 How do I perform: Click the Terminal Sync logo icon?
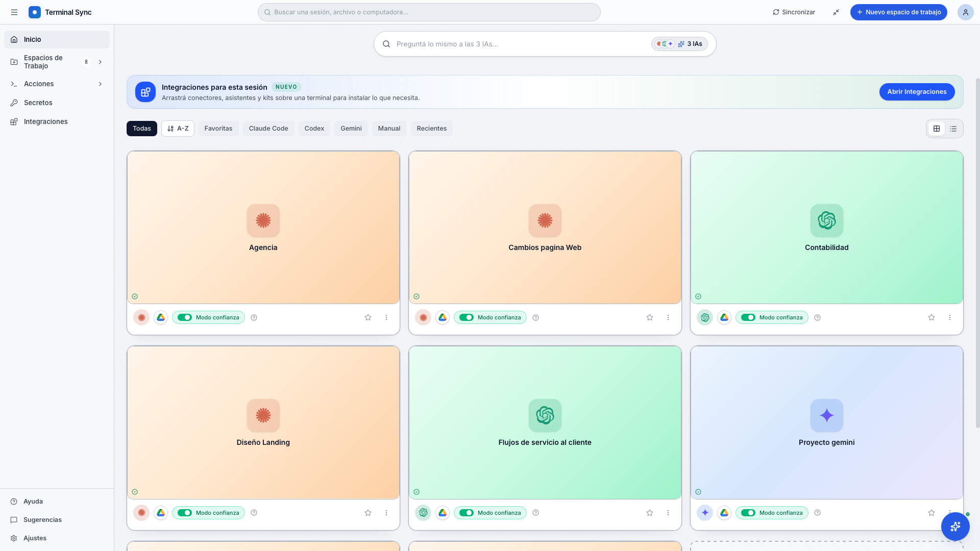(35, 12)
